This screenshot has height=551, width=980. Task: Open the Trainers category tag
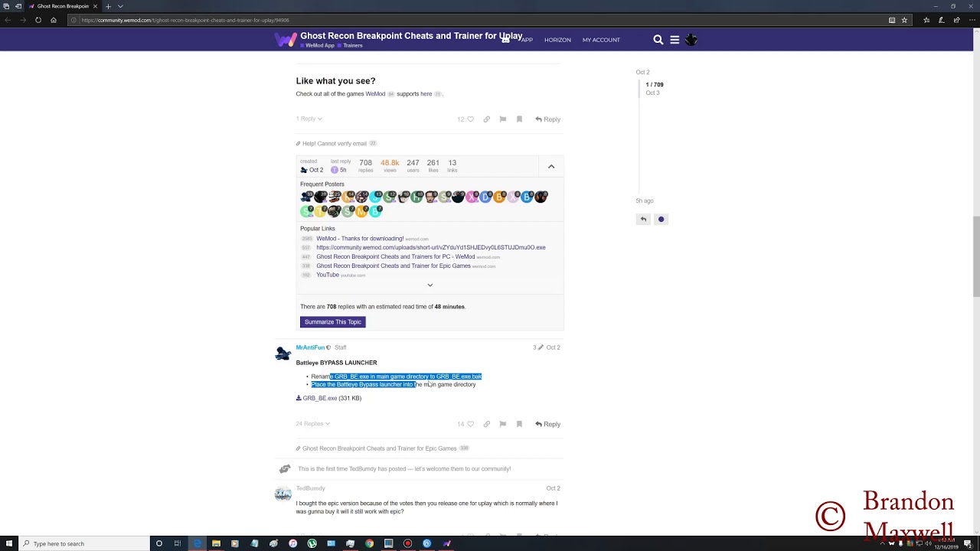coord(351,46)
